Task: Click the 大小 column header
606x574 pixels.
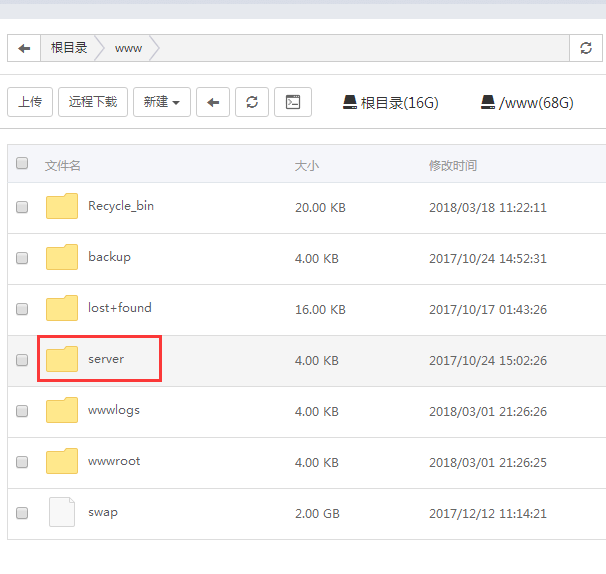Action: [x=307, y=166]
